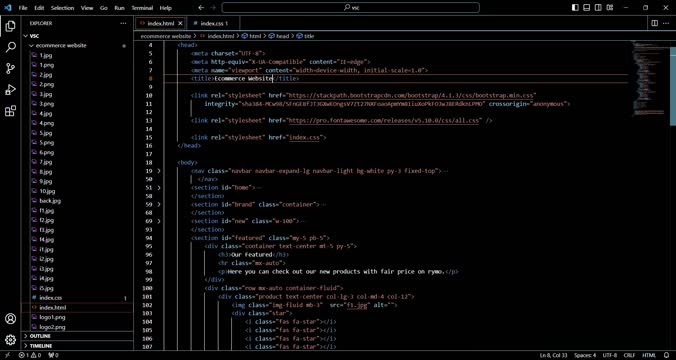Go forward with the navigation arrow
This screenshot has height=360, width=676.
[x=213, y=8]
